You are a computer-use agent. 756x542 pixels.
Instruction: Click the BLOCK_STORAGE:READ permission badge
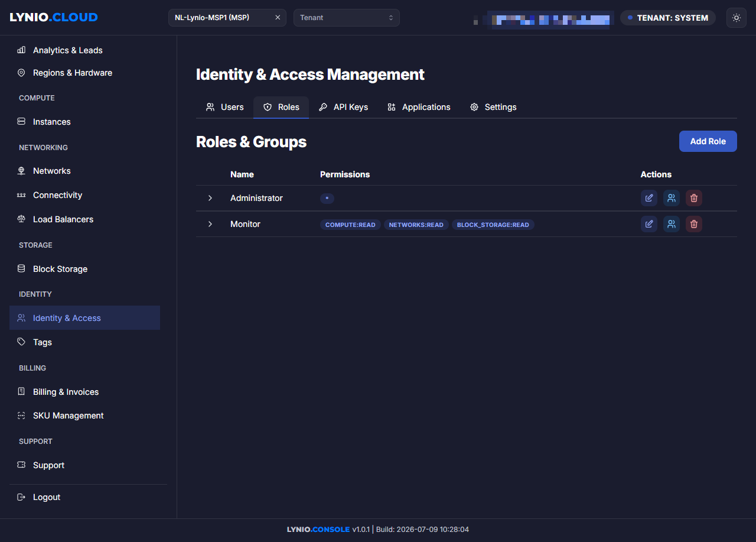pyautogui.click(x=493, y=225)
